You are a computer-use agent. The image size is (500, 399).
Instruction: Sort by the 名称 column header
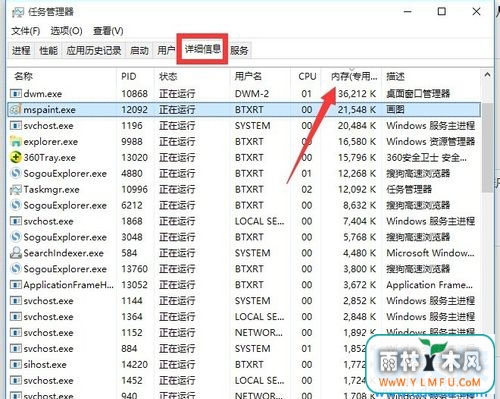(62, 76)
